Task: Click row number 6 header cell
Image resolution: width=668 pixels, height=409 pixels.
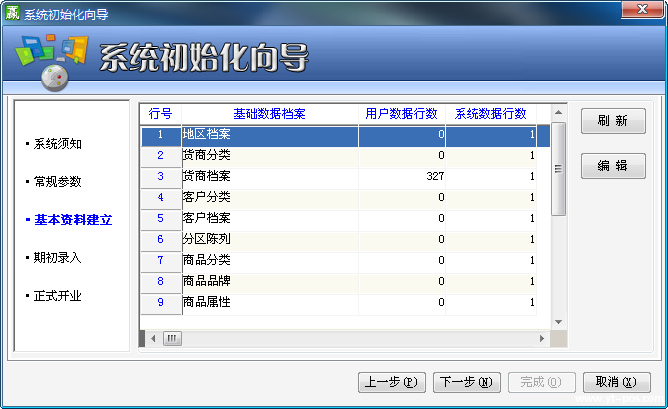Action: pyautogui.click(x=161, y=241)
